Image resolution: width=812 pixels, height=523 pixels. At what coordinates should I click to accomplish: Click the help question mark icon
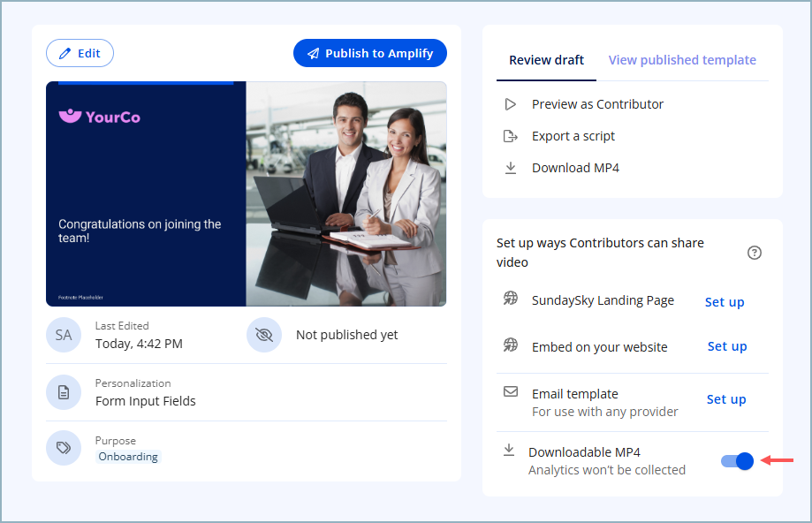pos(754,253)
